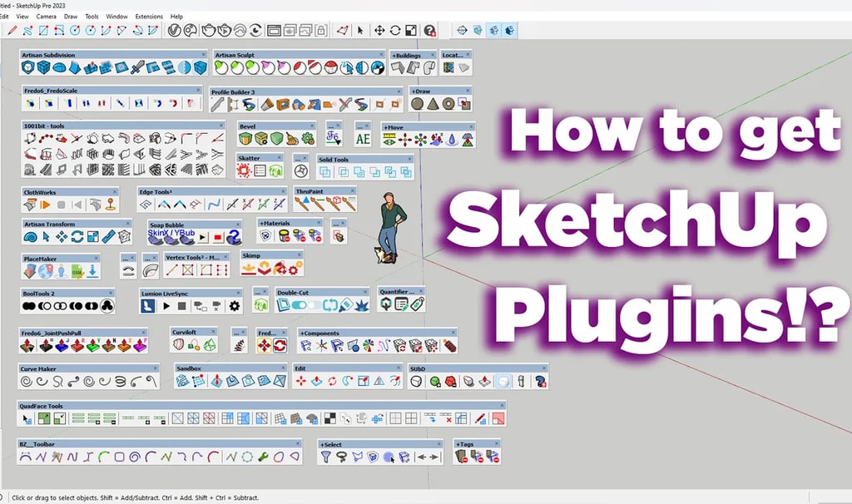Open the View menu
Viewport: 852px width, 504px height.
coord(22,17)
